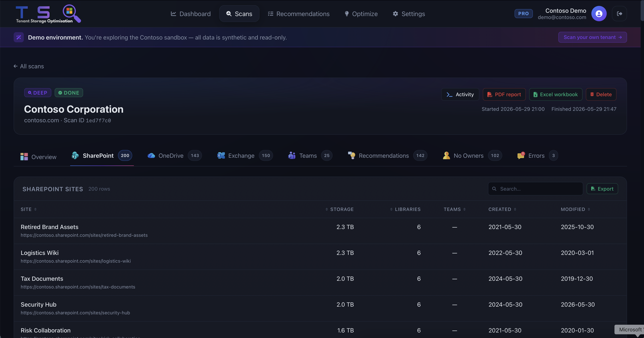This screenshot has width=644, height=338.
Task: Click the Excel file icon
Action: 535,95
